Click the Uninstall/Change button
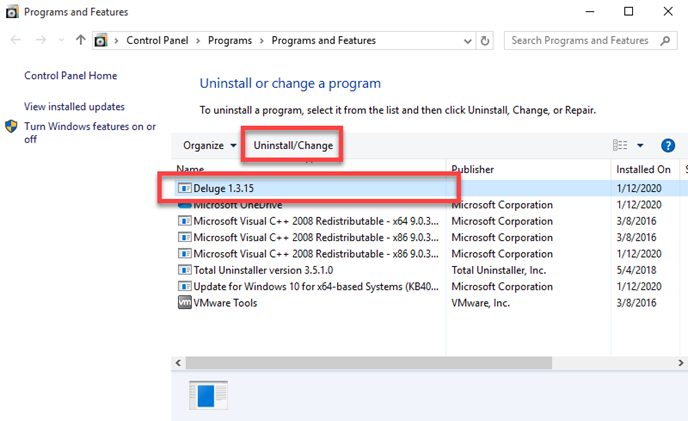This screenshot has width=688, height=421. click(293, 145)
